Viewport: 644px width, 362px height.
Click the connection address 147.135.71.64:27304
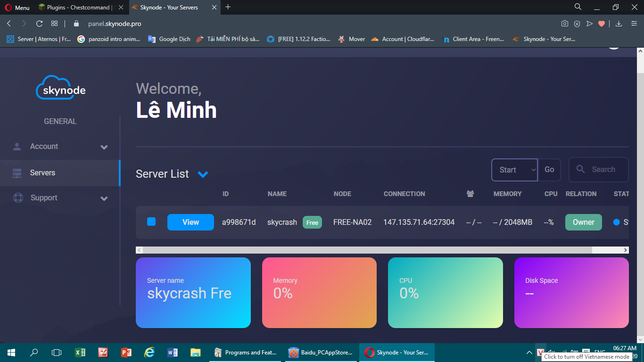pyautogui.click(x=419, y=222)
